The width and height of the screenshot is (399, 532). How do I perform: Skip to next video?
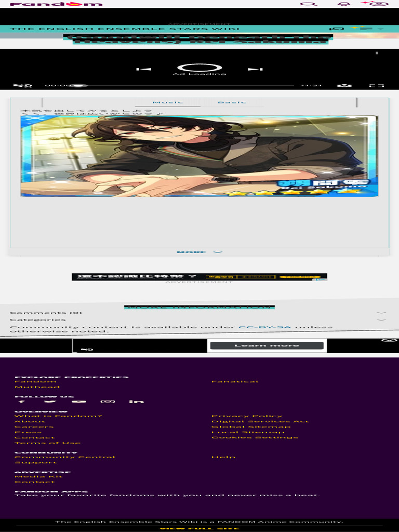(x=255, y=69)
